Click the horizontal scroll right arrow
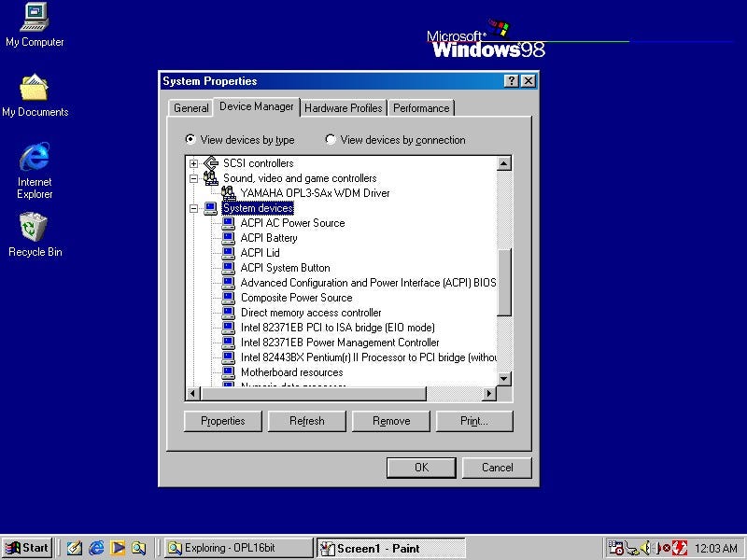Viewport: 747px width, 560px height. point(488,394)
